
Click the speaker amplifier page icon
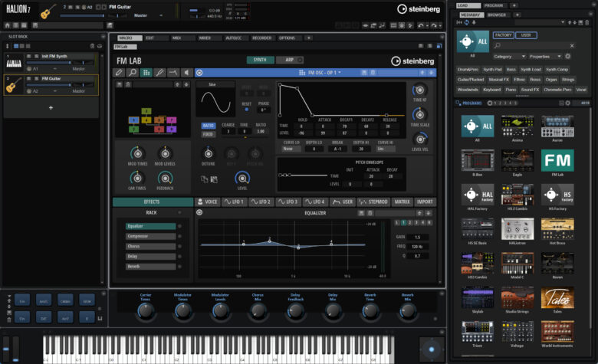click(x=186, y=73)
